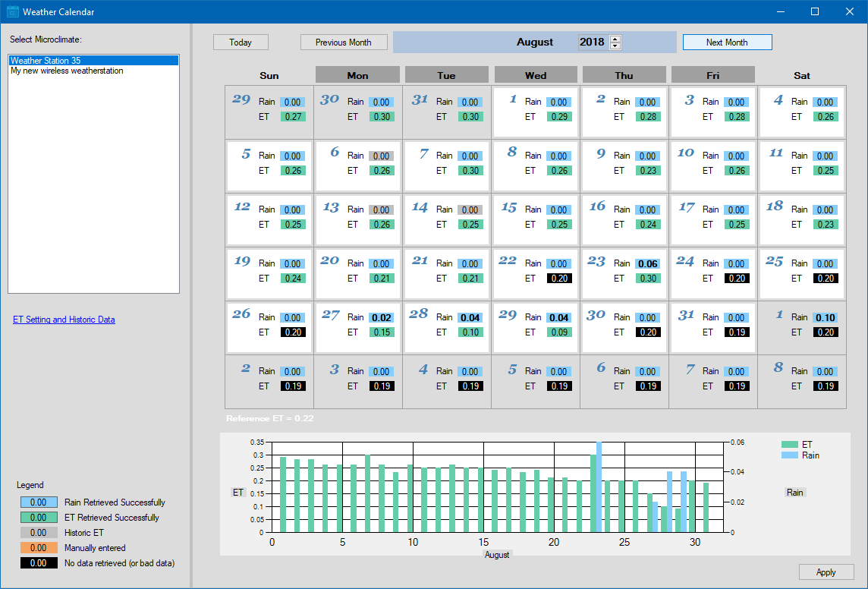Viewport: 868px width, 589px height.
Task: Select the ET value 0.24 on August 16
Action: pyautogui.click(x=648, y=225)
